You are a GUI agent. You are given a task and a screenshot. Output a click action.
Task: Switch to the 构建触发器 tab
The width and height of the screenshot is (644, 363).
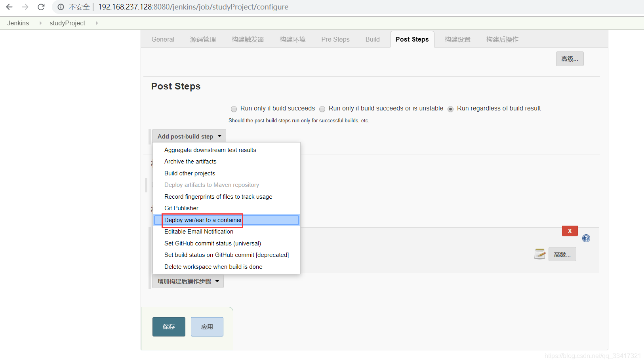point(248,39)
